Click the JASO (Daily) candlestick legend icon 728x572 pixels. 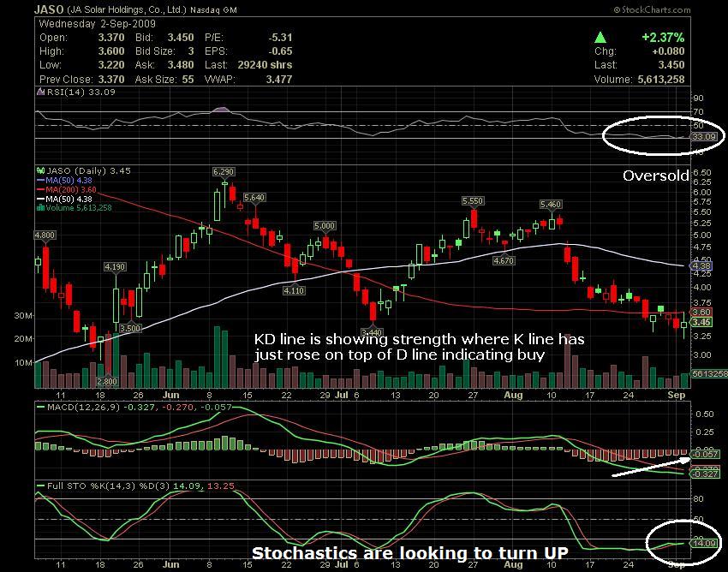pyautogui.click(x=40, y=171)
